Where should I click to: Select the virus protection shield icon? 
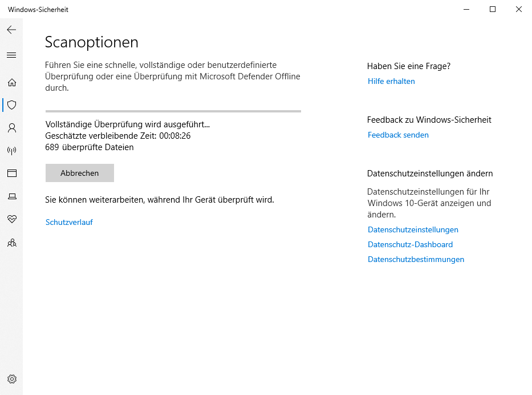pos(11,105)
